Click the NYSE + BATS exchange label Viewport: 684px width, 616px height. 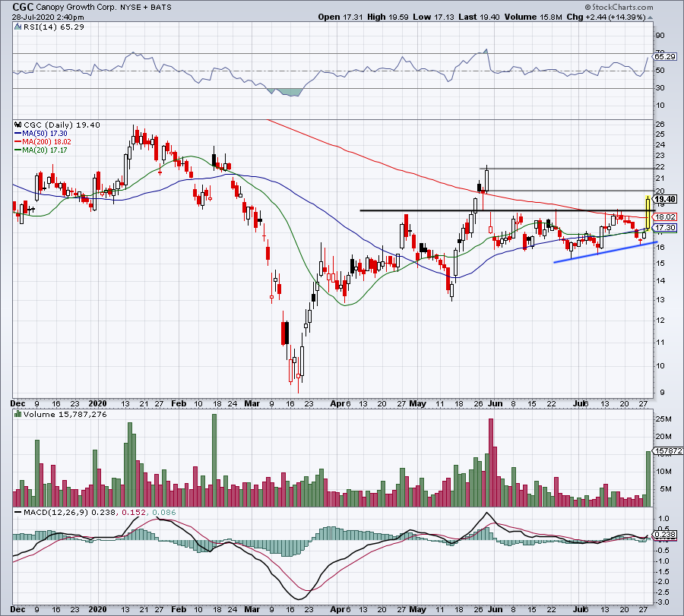click(146, 8)
